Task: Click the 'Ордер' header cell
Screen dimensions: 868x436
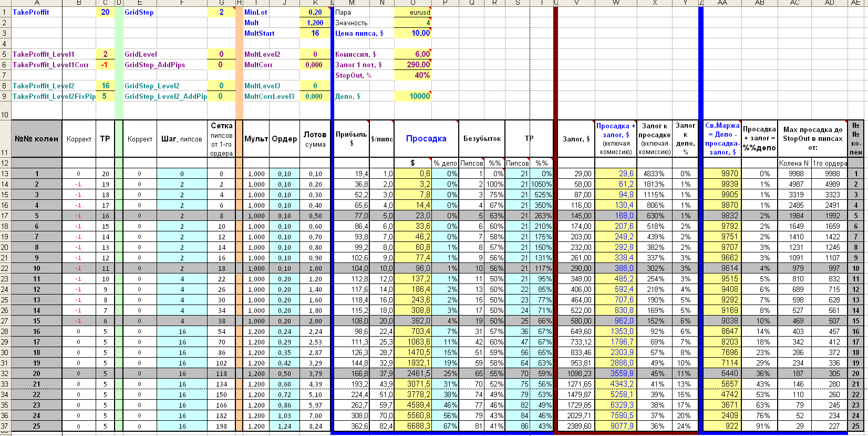Action: click(x=284, y=139)
